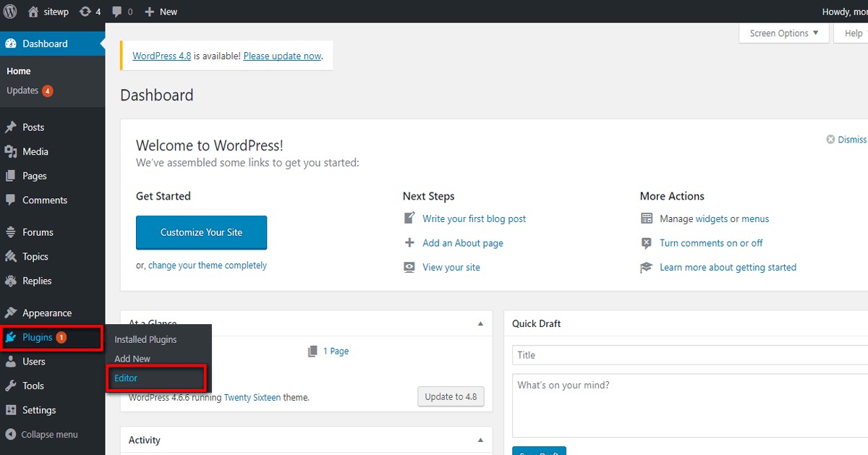Screen dimensions: 868x455
Task: Click the Twenty Sixteen theme link
Action: 252,397
